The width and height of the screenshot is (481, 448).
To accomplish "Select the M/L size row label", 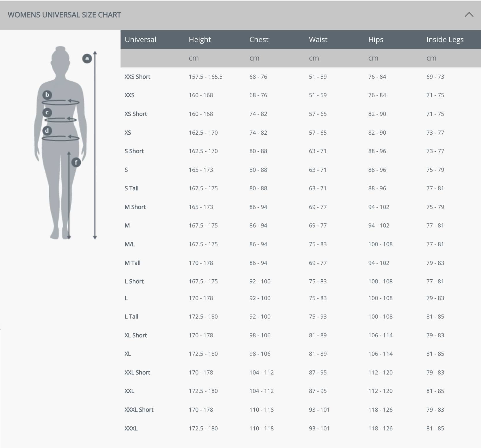I will coord(130,244).
